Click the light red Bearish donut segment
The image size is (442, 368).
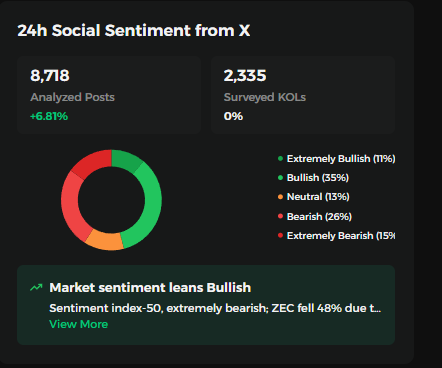pos(72,205)
